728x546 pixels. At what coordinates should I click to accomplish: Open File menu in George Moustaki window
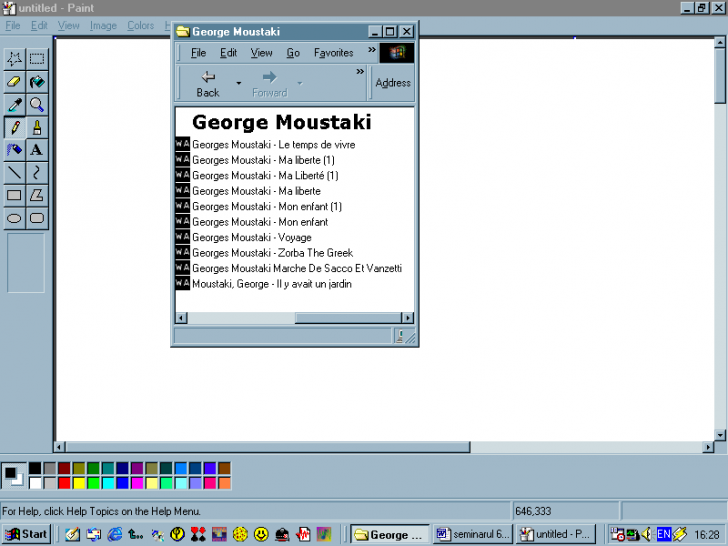pyautogui.click(x=198, y=53)
